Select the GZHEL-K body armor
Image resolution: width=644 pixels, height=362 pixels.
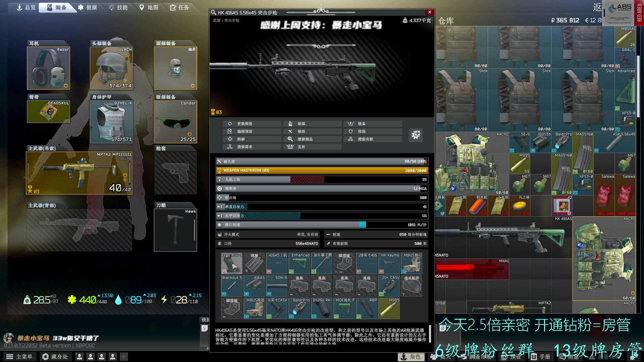click(111, 122)
